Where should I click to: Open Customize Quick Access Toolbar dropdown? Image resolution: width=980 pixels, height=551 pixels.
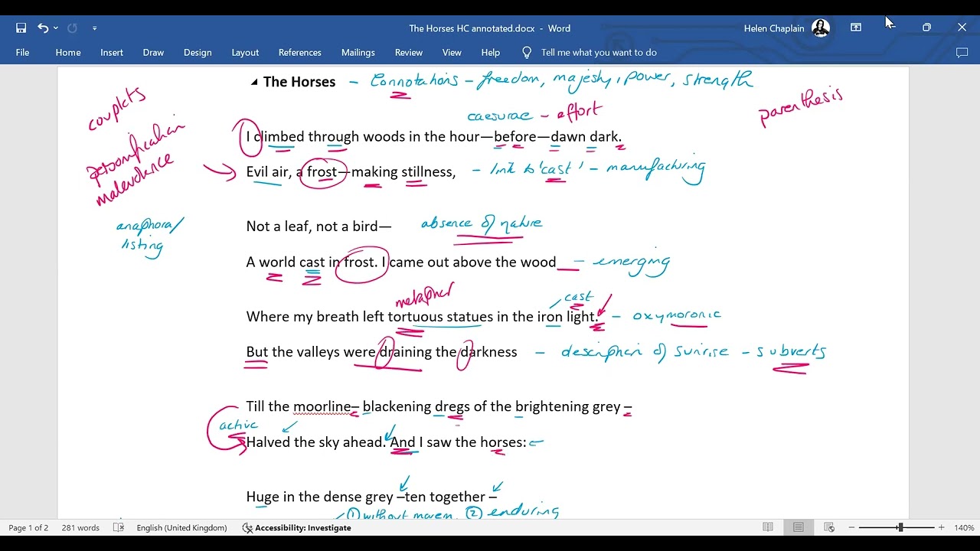94,28
